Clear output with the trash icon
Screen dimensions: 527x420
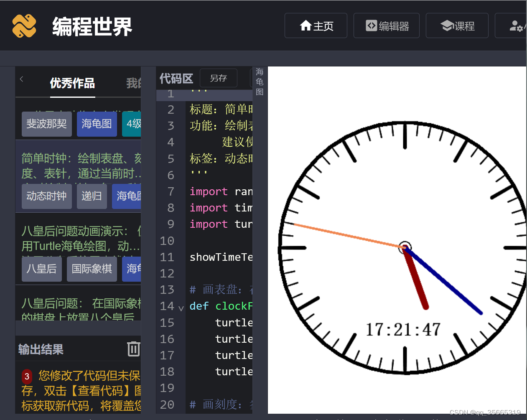coord(133,349)
